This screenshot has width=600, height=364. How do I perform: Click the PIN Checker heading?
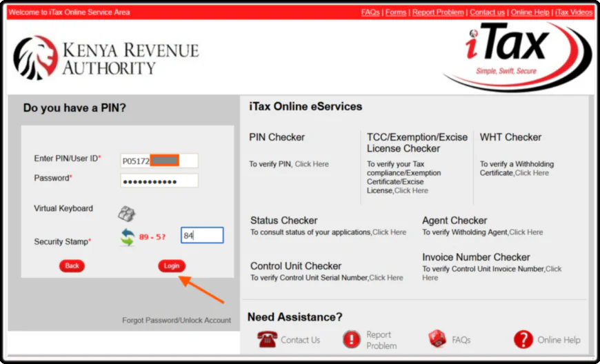coord(277,137)
